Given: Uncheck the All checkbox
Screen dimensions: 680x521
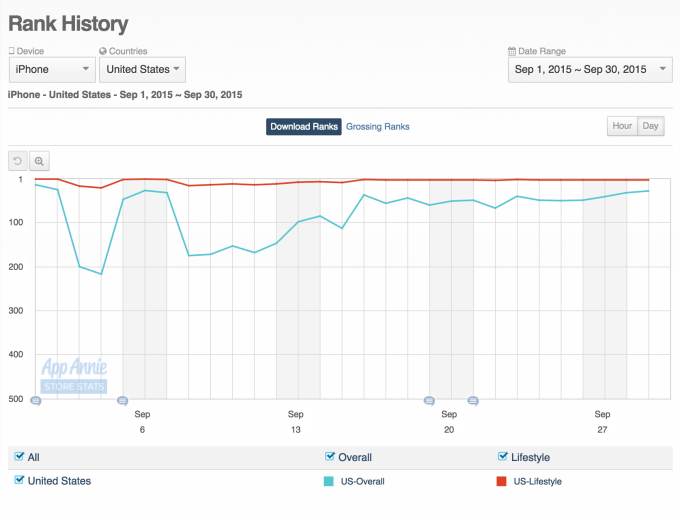Looking at the screenshot, I should click(20, 457).
